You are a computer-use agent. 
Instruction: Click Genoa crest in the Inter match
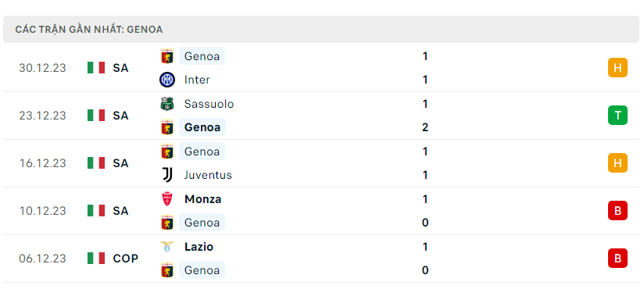167,56
